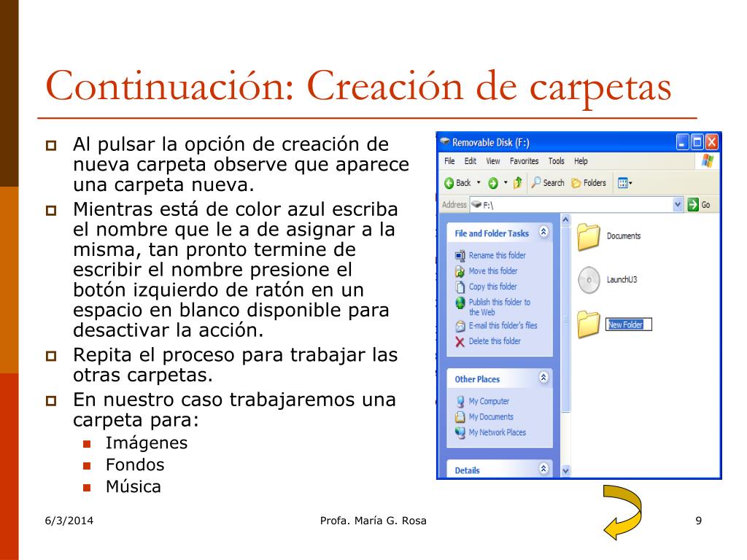Open My Documents link
This screenshot has height=560, width=747.
click(x=491, y=417)
